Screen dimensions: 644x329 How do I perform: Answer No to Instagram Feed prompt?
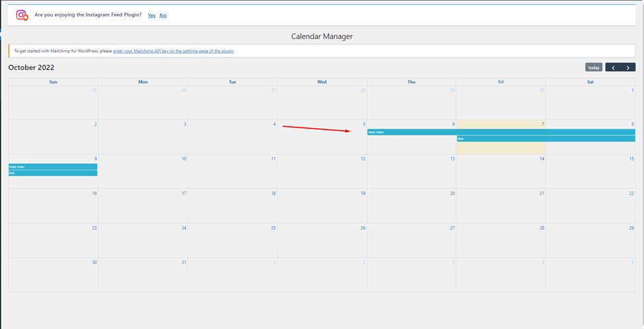163,15
